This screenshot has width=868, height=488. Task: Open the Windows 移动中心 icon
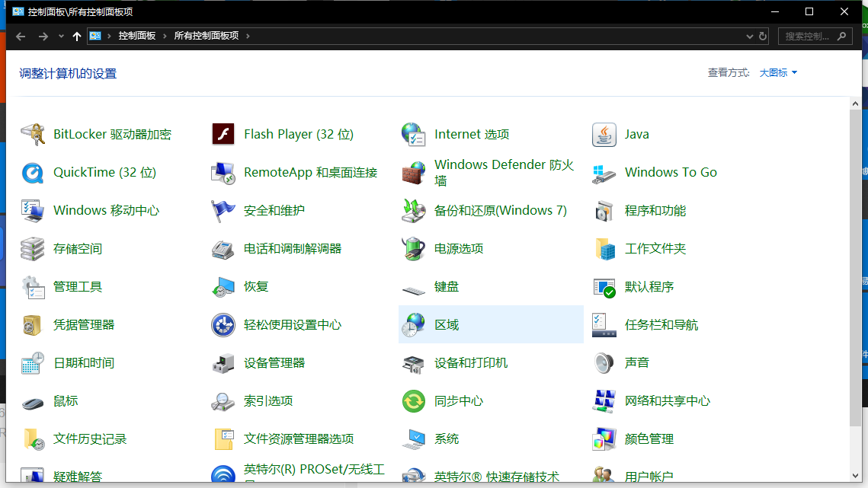point(33,211)
